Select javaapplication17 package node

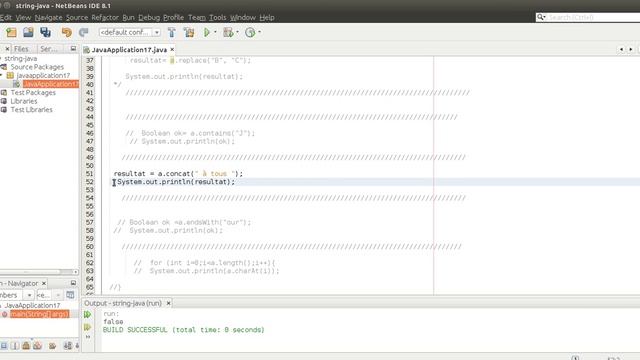point(43,75)
